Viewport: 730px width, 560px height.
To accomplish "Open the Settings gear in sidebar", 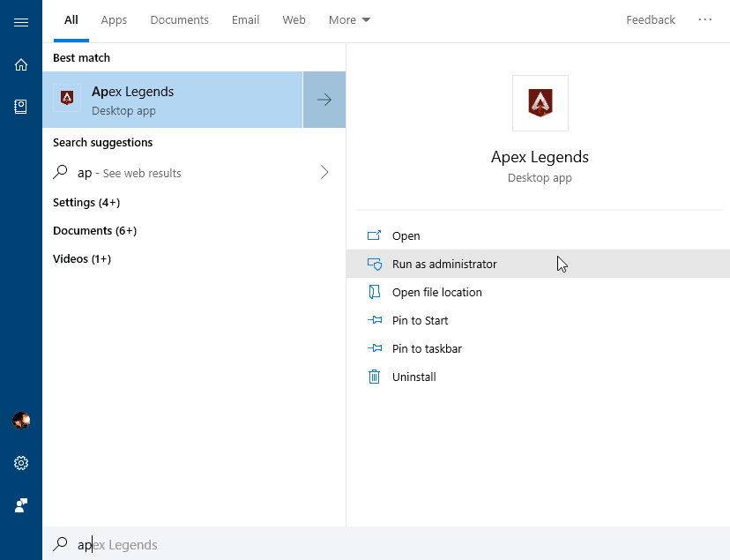I will (21, 463).
